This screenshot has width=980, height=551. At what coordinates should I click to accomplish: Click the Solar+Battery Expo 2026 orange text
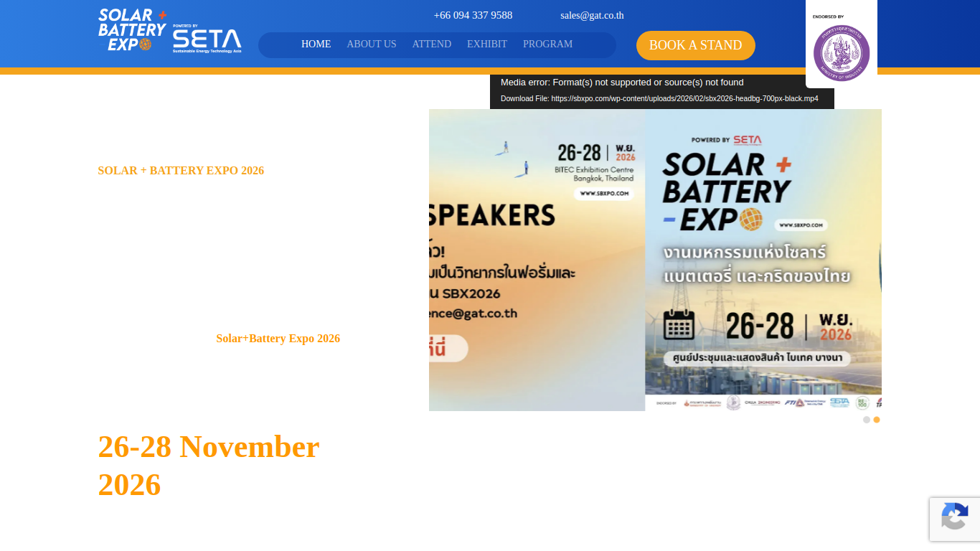point(278,339)
